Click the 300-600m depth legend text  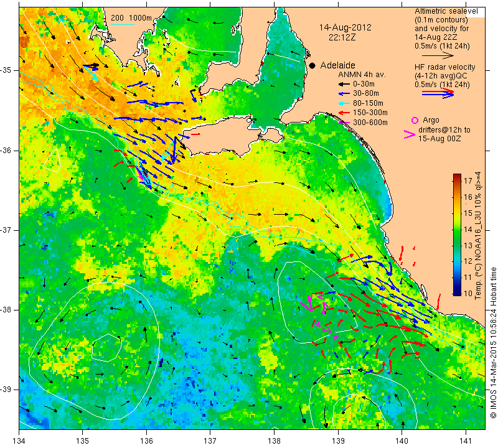(x=370, y=123)
